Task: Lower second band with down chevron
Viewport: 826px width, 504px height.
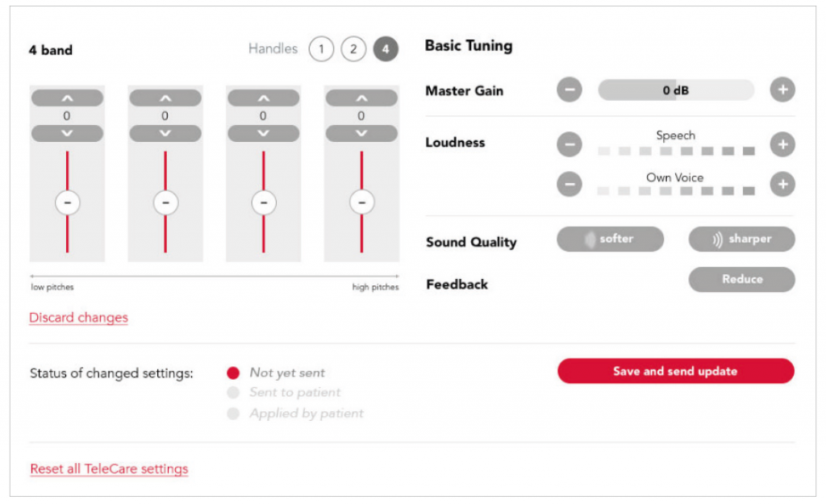Action: click(x=165, y=133)
